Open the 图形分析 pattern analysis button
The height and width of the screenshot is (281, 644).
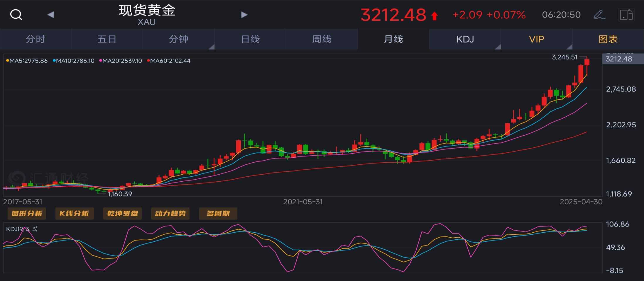click(x=27, y=213)
